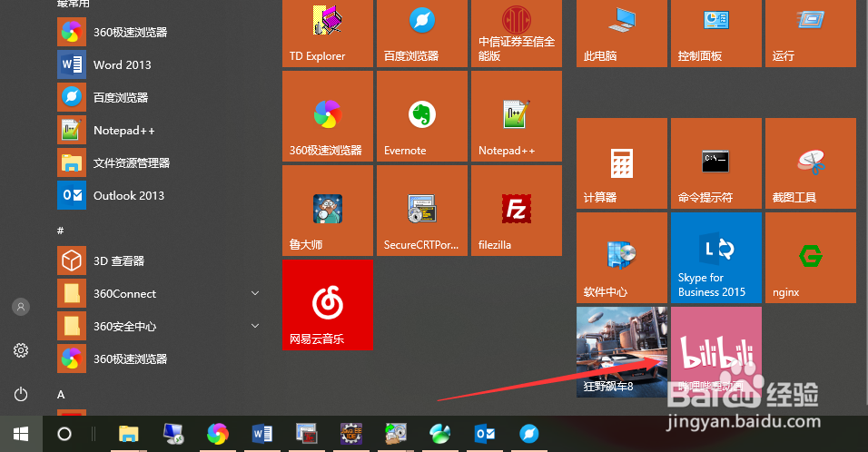Open the remote desktop monitor taskbar icon

pyautogui.click(x=173, y=434)
